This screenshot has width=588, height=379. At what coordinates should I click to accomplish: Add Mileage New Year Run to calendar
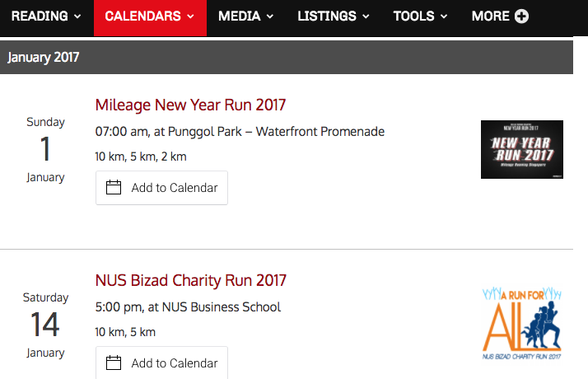click(161, 188)
